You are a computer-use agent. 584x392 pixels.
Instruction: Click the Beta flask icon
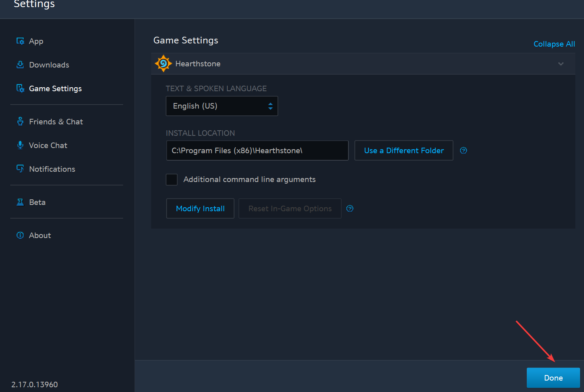(x=20, y=202)
